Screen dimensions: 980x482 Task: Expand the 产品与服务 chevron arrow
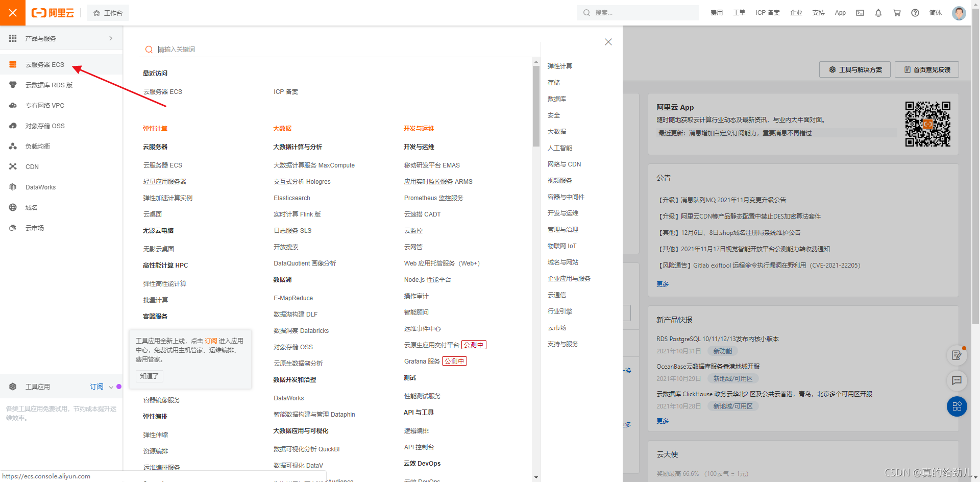coord(111,38)
